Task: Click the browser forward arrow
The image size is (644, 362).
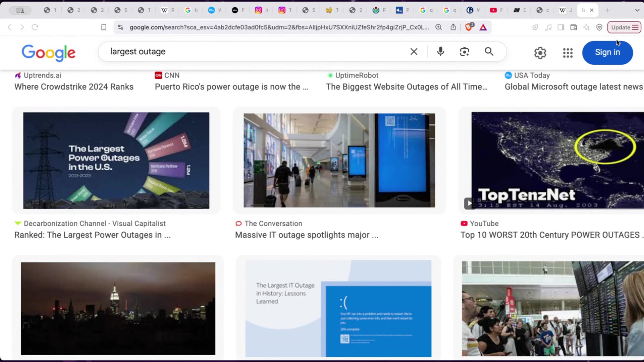Action: (22, 27)
